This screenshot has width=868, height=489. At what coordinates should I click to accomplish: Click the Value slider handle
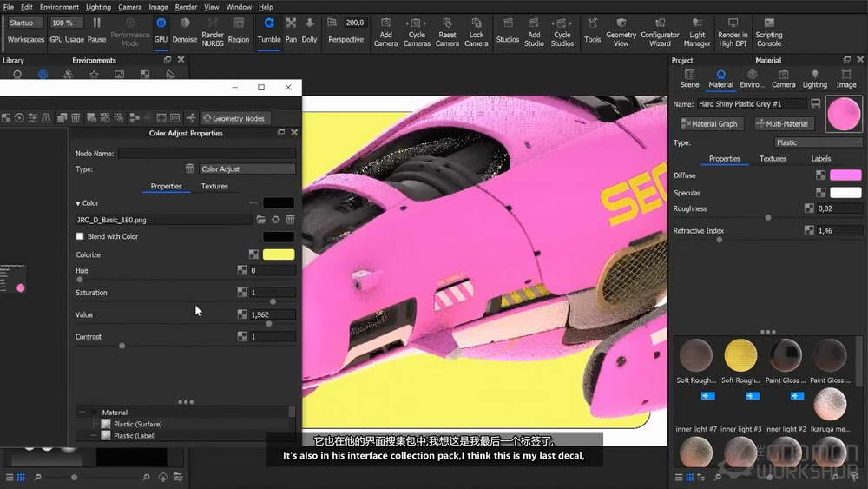click(x=269, y=323)
